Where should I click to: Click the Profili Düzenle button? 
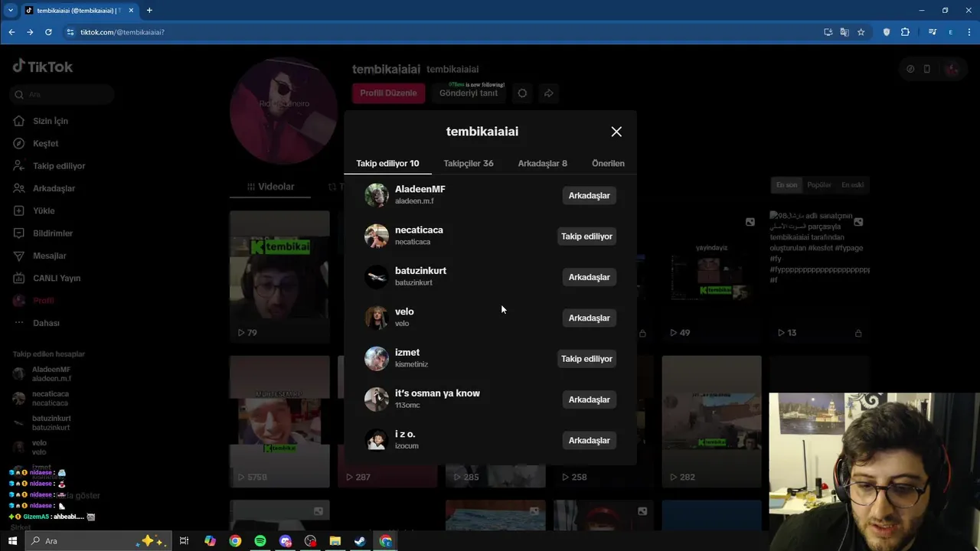388,93
